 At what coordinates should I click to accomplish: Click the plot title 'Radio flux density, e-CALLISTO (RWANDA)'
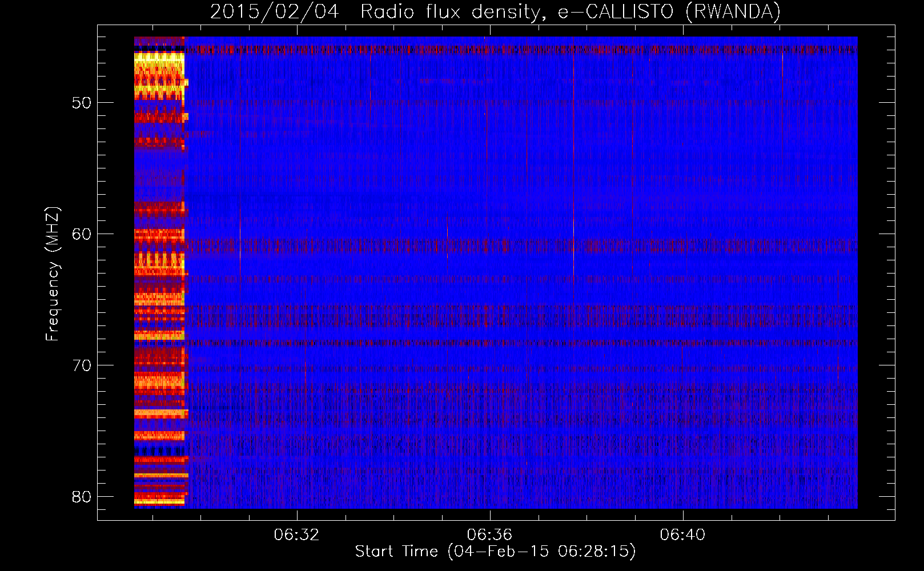pyautogui.click(x=571, y=11)
